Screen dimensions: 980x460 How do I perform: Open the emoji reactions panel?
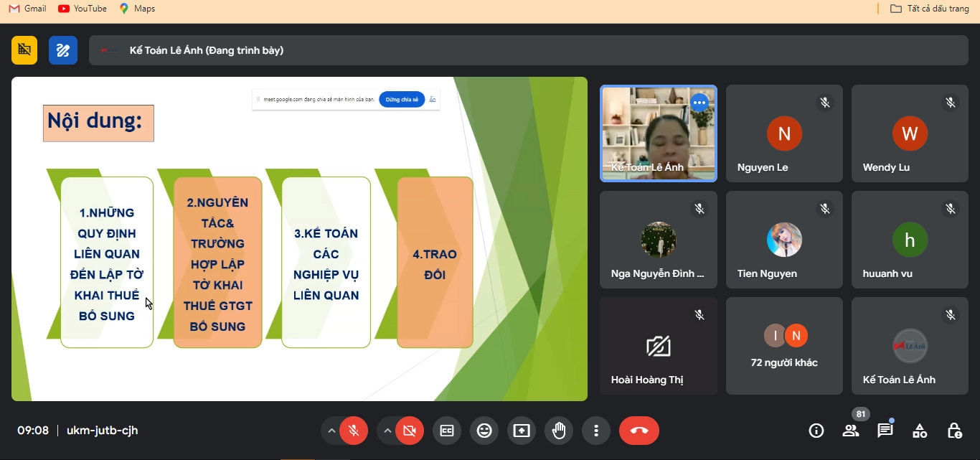pos(484,431)
